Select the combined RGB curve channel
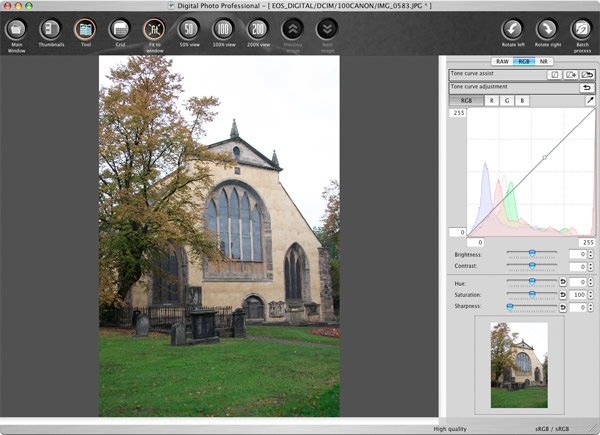Screen dimensions: 600x435 [466, 101]
